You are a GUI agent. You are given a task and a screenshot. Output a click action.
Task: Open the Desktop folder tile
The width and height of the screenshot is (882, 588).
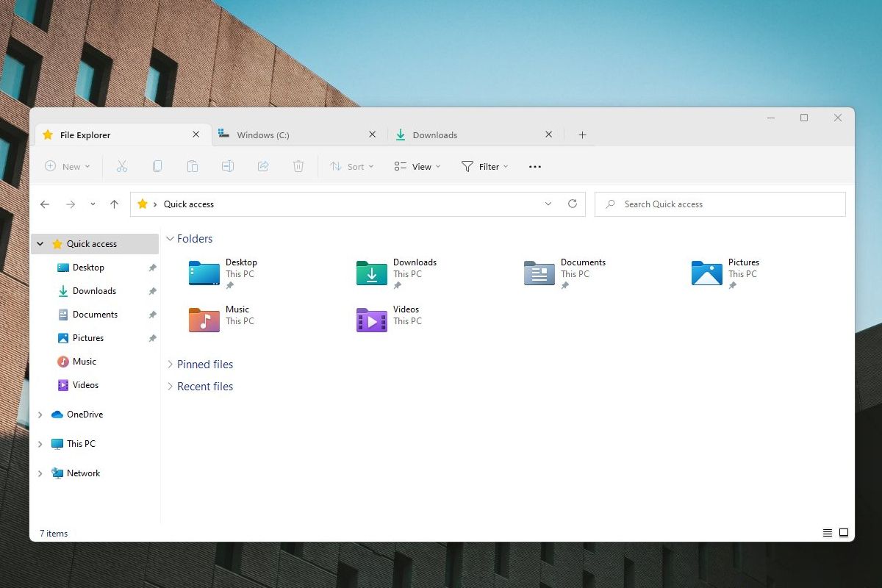223,273
